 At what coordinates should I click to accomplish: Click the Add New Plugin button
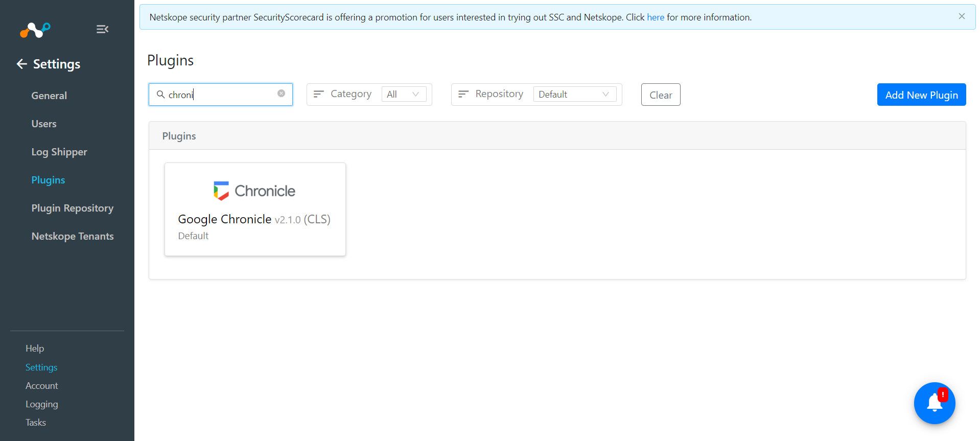tap(921, 95)
